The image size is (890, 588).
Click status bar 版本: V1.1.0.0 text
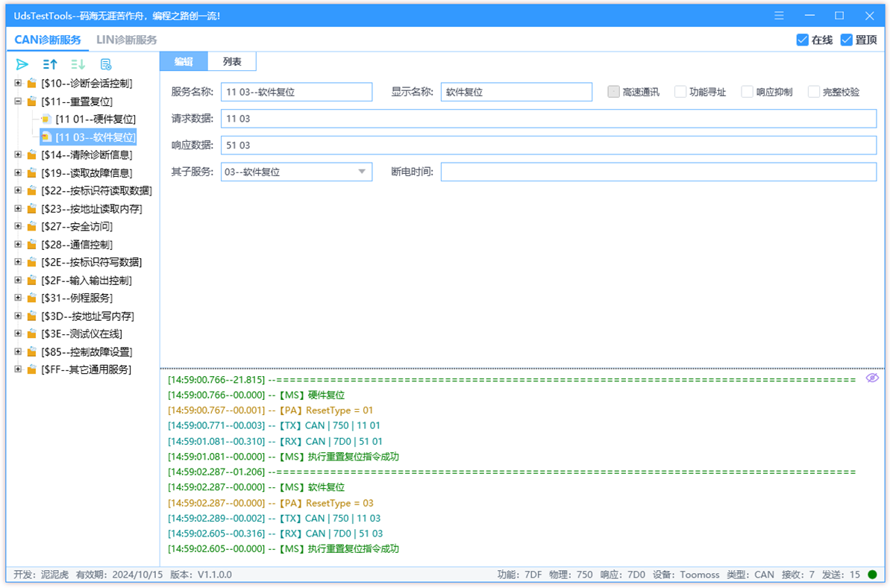click(x=201, y=575)
